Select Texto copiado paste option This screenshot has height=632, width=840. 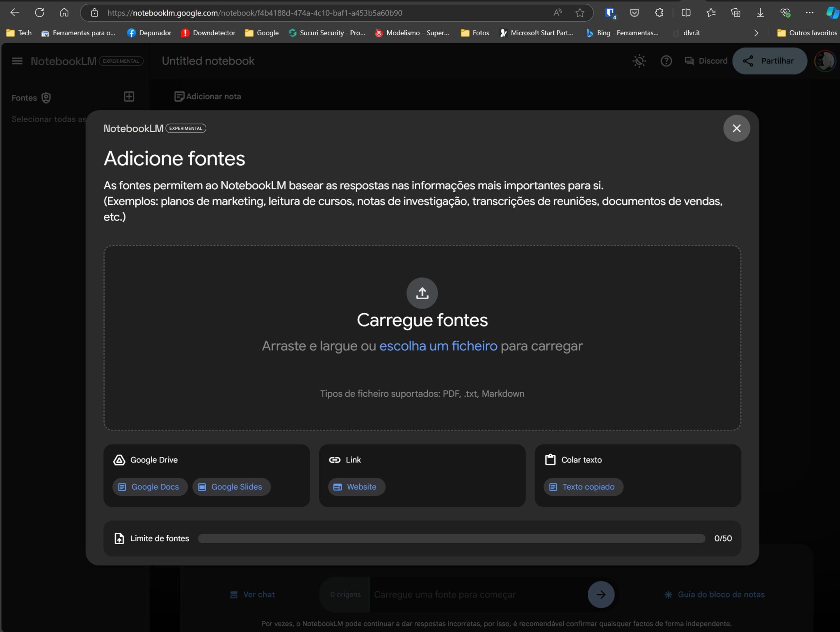pyautogui.click(x=583, y=487)
